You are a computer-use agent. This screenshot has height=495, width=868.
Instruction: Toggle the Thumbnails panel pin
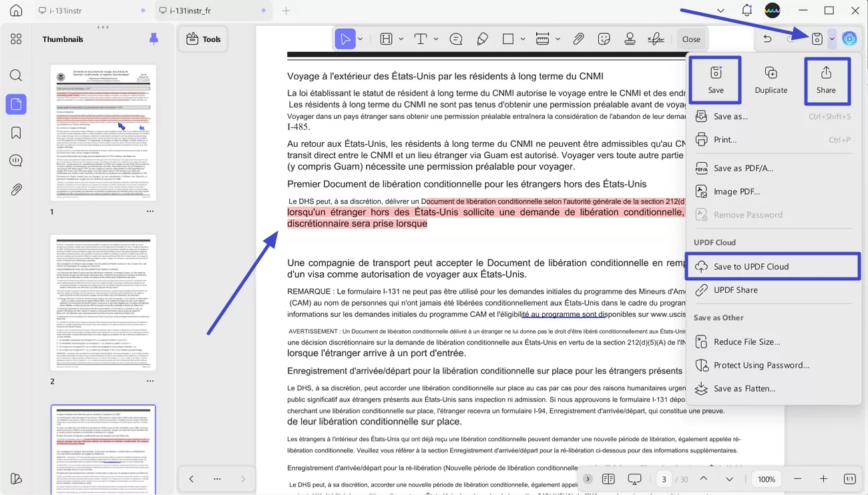point(154,39)
